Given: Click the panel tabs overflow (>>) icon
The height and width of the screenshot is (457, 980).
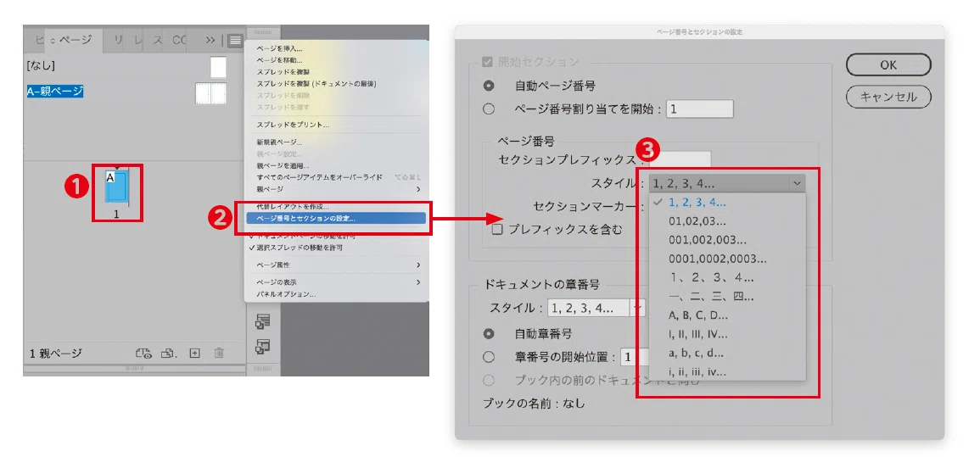Looking at the screenshot, I should (x=210, y=40).
